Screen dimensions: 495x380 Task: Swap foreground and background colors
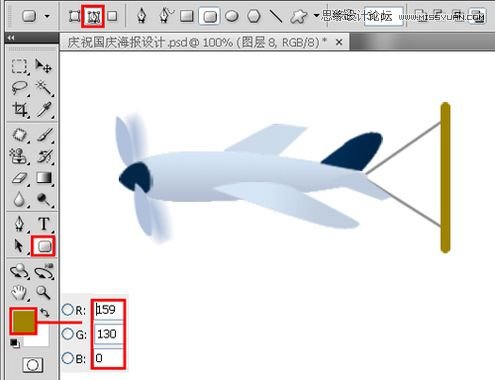(x=44, y=313)
